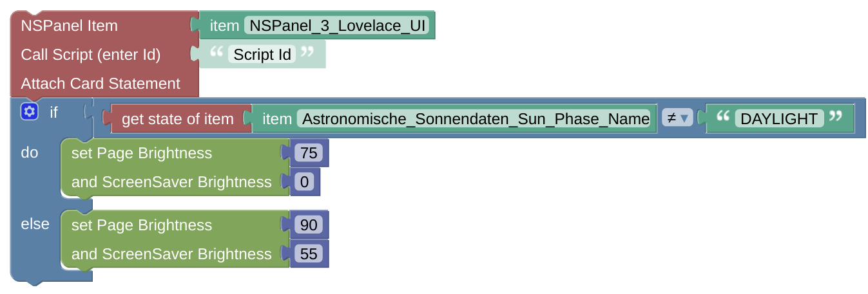This screenshot has height=294, width=868.
Task: Select the first set Page Brightness block
Action: [x=142, y=153]
